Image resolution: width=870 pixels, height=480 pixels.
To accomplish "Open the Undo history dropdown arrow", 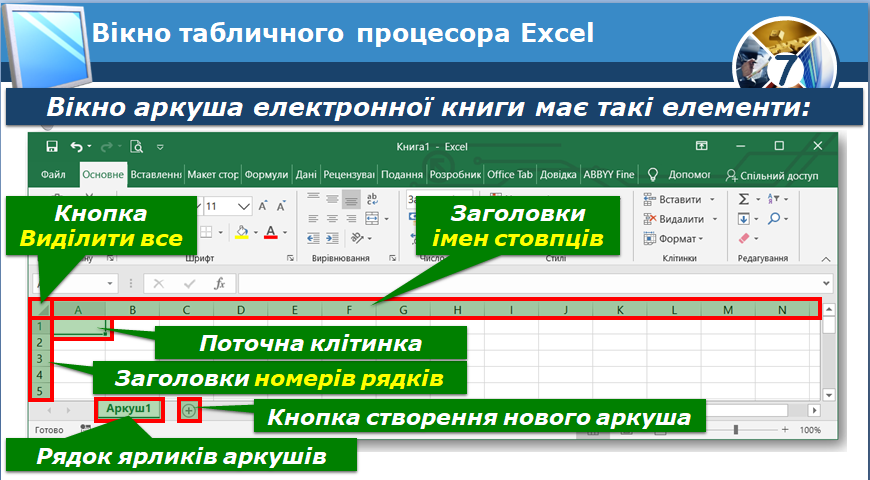I will (x=89, y=146).
